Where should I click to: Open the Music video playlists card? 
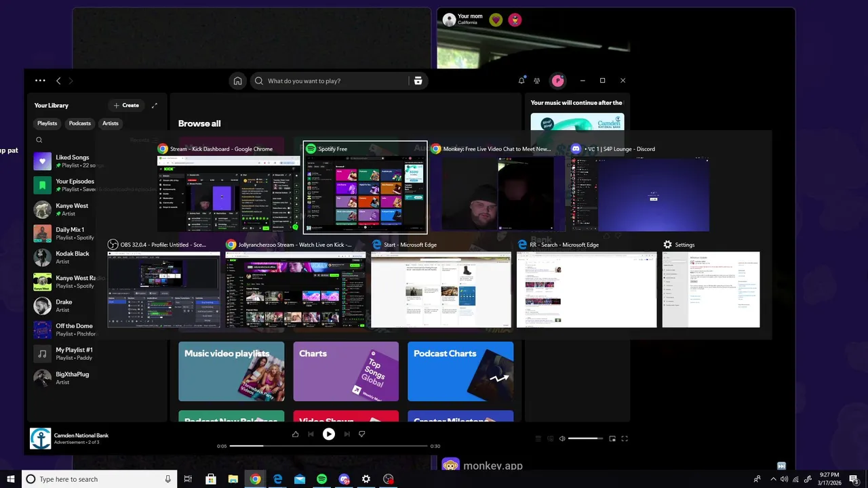coord(231,371)
